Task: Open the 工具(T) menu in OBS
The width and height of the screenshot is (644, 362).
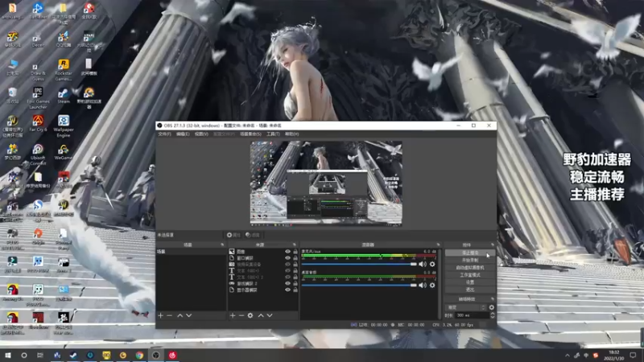Action: click(x=273, y=134)
